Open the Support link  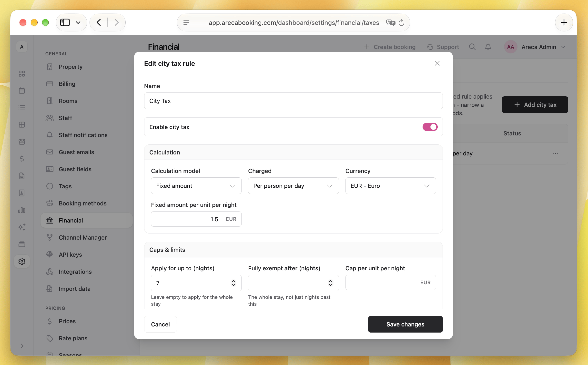(x=443, y=47)
